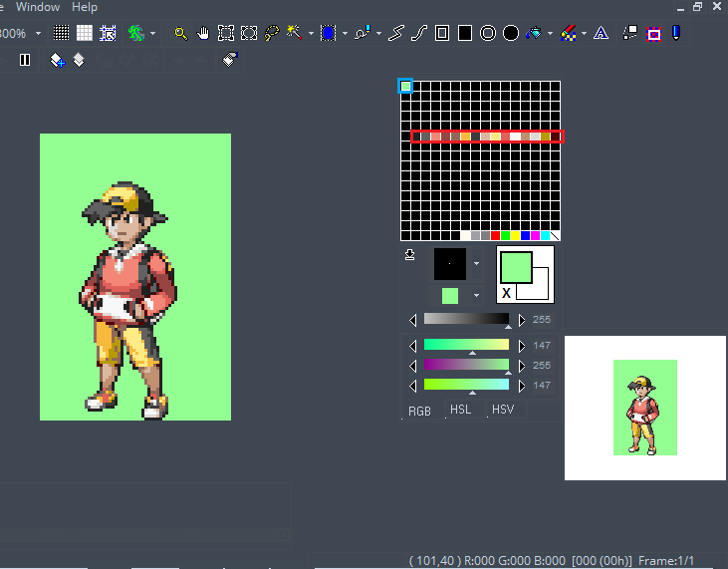Pick the rectangular selection tool
The width and height of the screenshot is (728, 569).
226,33
